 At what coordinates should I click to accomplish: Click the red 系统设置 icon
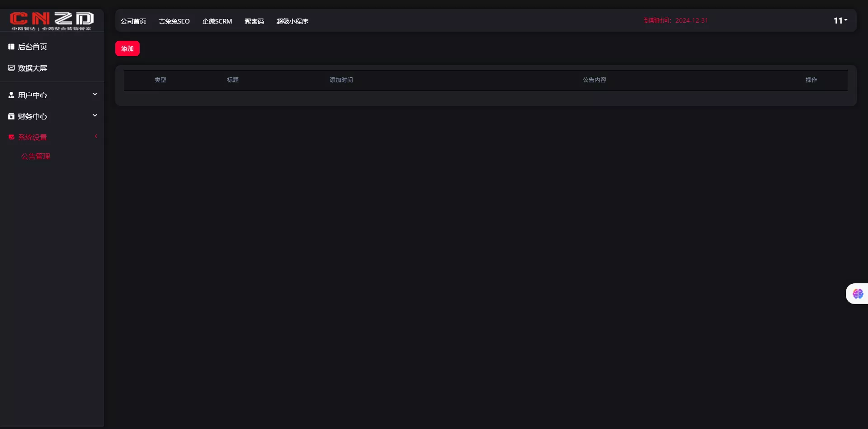[x=11, y=137]
